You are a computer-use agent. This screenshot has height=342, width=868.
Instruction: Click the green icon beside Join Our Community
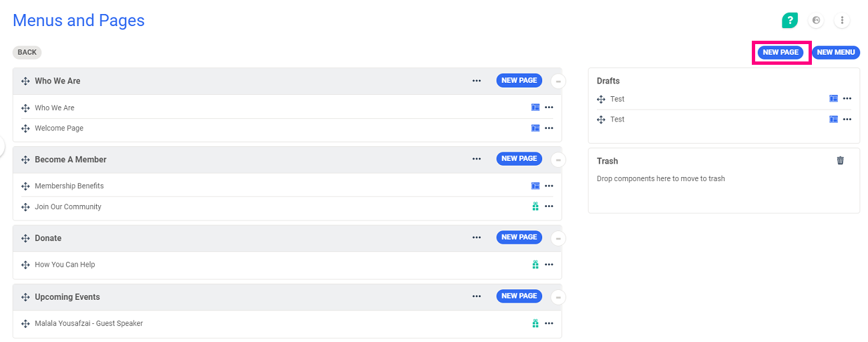point(535,206)
